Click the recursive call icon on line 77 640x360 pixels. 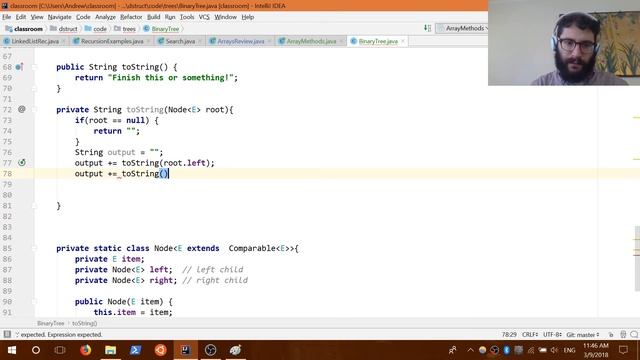point(22,162)
